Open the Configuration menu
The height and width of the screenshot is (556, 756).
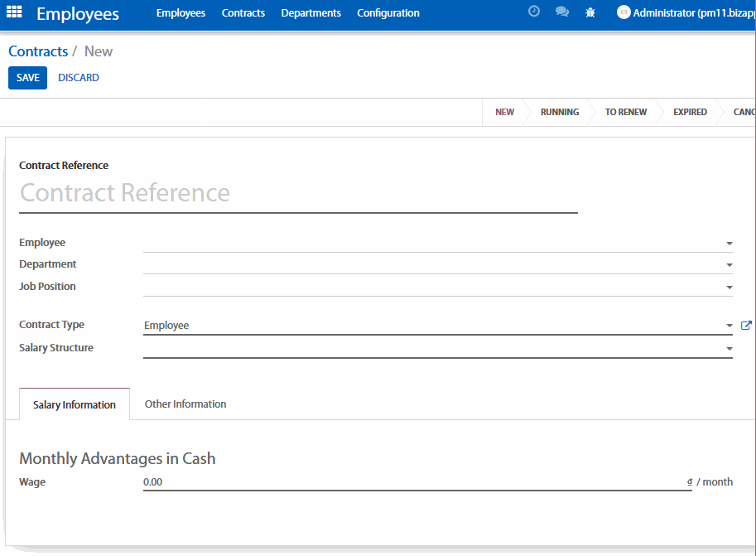388,13
